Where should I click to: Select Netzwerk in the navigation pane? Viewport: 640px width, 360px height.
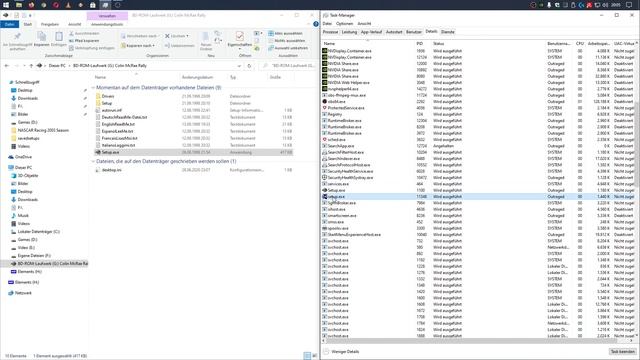point(23,293)
